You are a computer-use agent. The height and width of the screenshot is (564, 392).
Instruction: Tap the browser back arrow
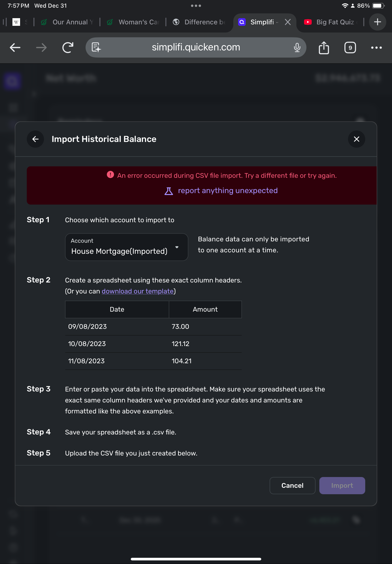15,48
